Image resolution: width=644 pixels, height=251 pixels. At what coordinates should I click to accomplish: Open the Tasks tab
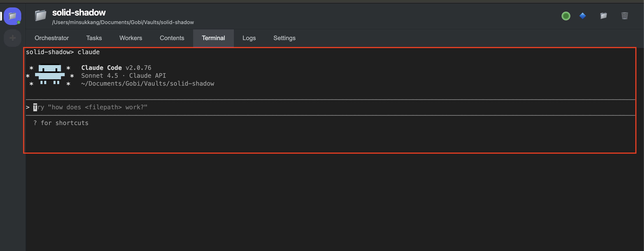click(94, 38)
